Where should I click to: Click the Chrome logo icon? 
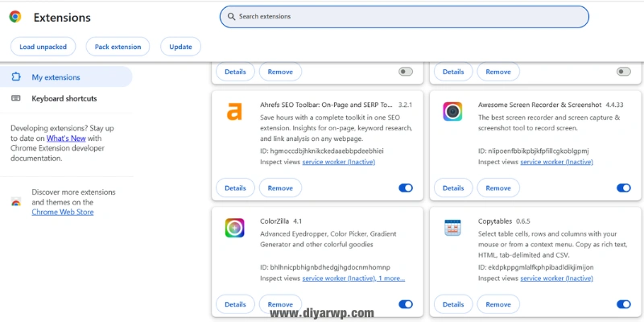(x=15, y=17)
